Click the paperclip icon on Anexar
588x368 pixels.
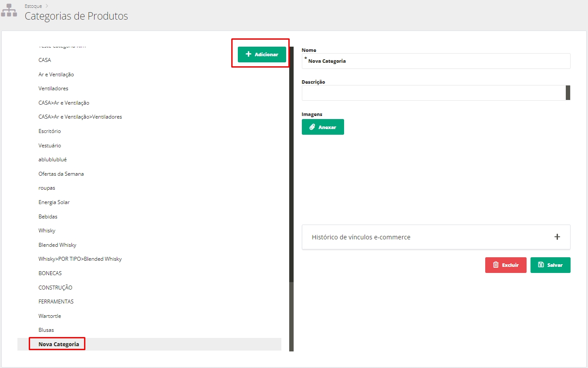pyautogui.click(x=312, y=127)
